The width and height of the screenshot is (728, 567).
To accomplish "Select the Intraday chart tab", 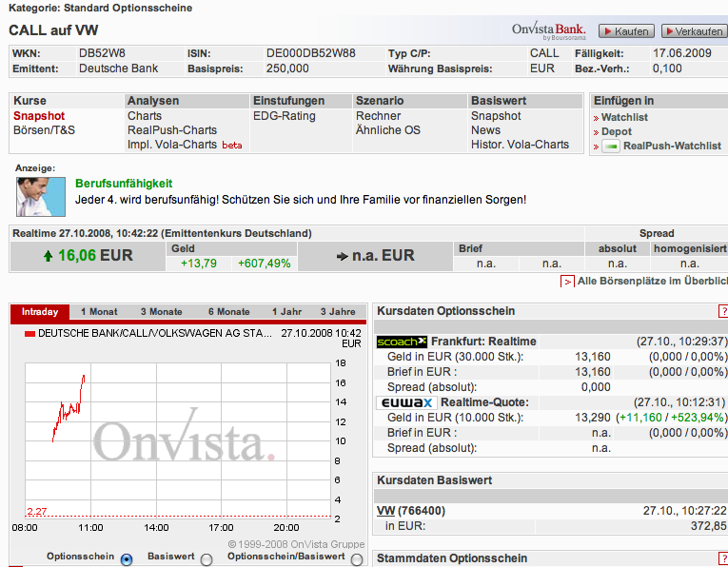I will [40, 312].
